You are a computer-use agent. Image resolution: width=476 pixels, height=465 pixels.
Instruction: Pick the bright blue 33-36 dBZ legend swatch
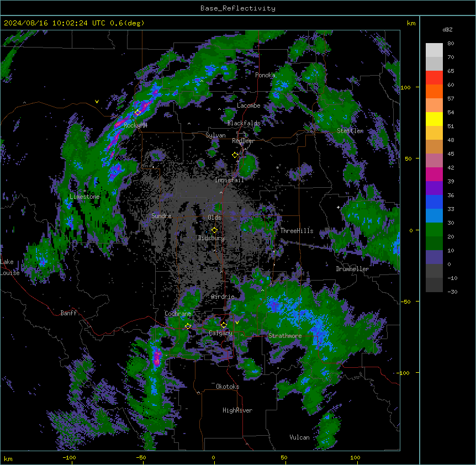click(434, 202)
